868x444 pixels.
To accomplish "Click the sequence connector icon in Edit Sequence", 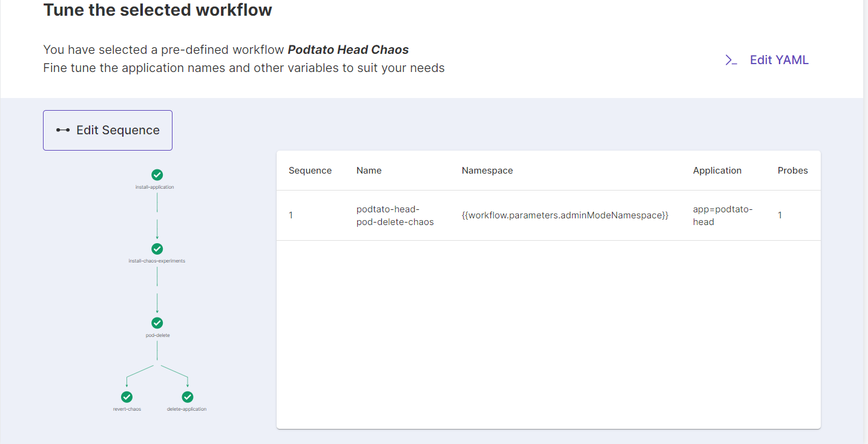I will pyautogui.click(x=63, y=130).
